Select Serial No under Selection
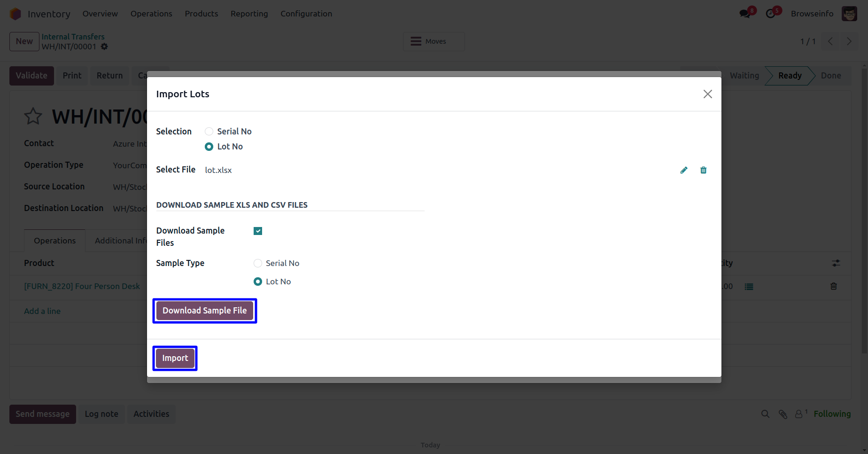868x454 pixels. tap(209, 132)
